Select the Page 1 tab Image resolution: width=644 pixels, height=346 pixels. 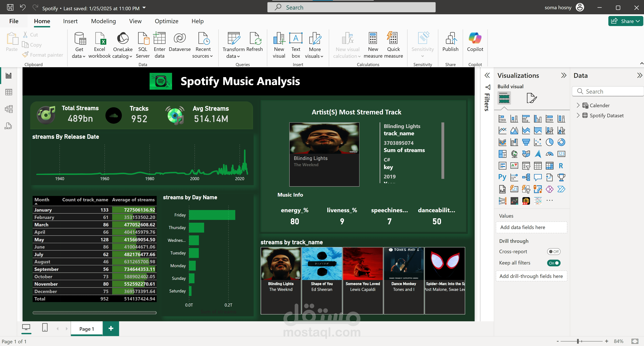coord(87,329)
